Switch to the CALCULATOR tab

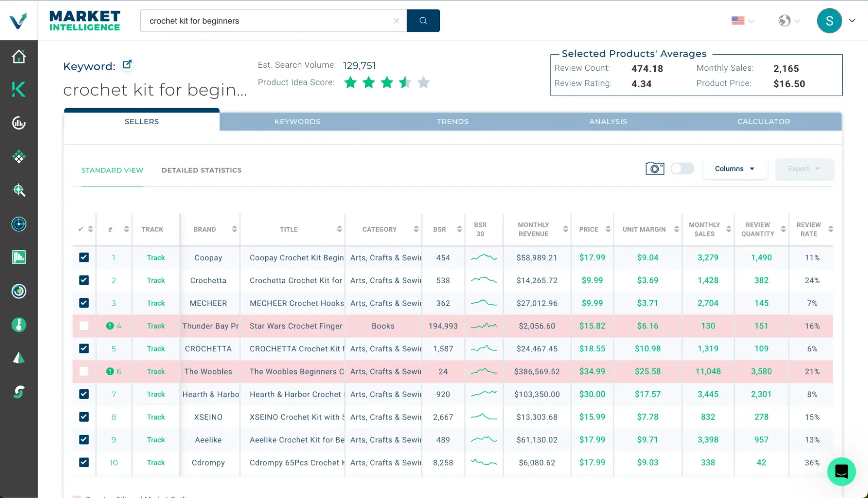click(x=763, y=121)
